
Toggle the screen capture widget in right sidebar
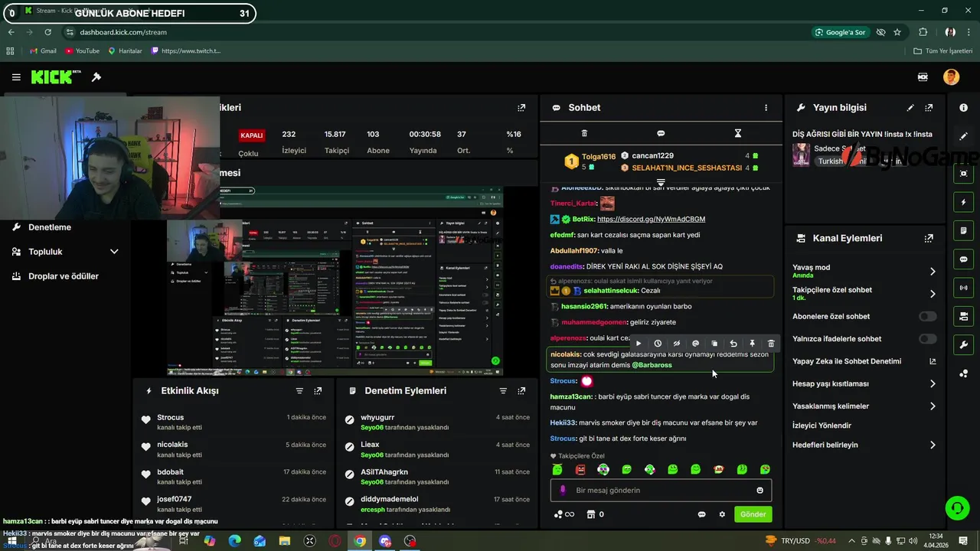click(x=963, y=174)
